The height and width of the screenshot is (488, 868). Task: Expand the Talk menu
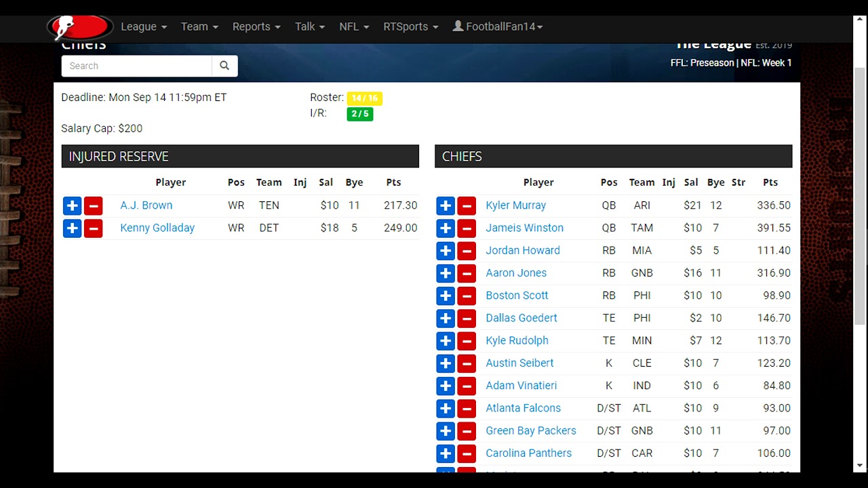310,26
